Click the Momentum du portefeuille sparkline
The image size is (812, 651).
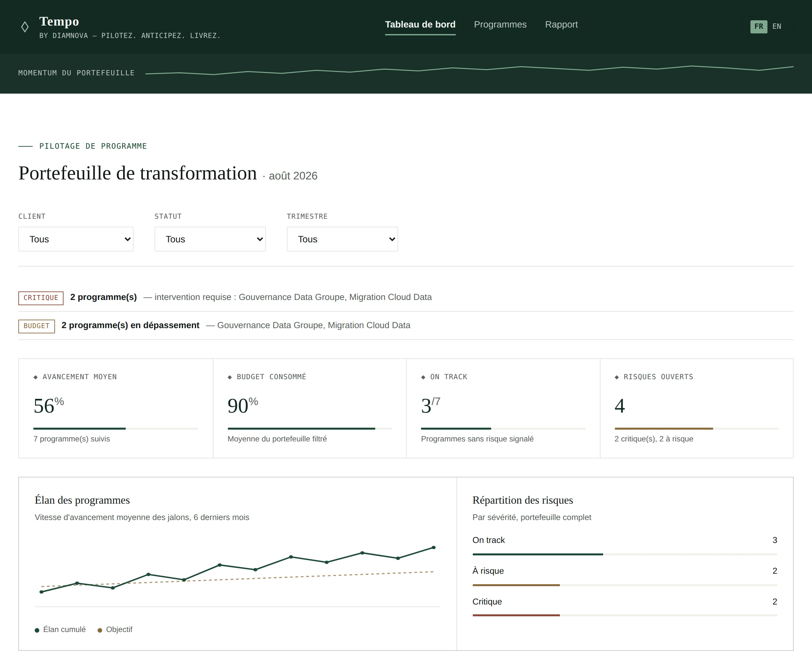[469, 70]
